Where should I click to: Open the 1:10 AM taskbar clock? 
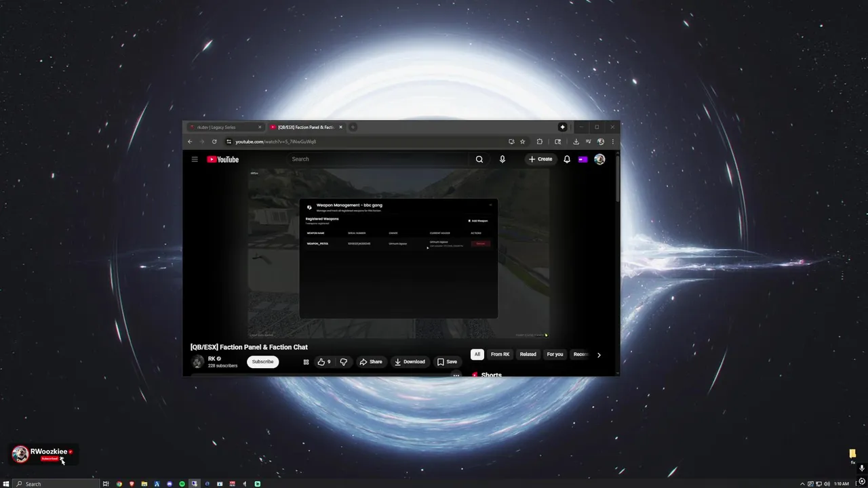point(842,484)
